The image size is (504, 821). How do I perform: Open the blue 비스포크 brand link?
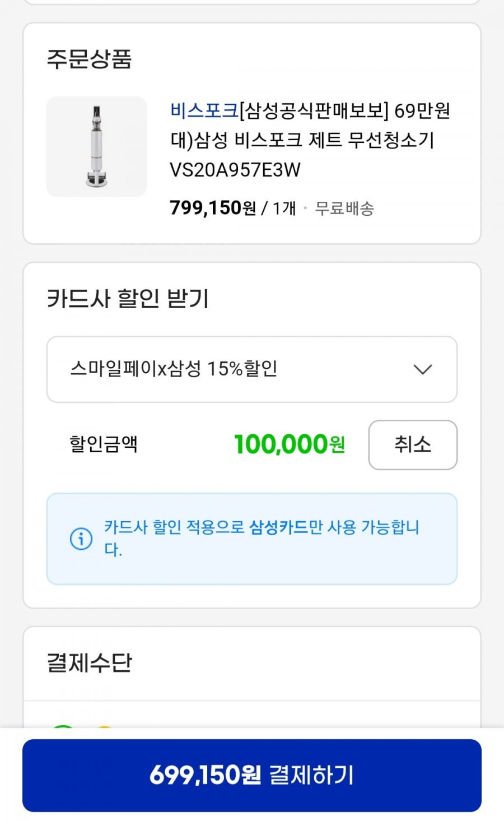204,110
